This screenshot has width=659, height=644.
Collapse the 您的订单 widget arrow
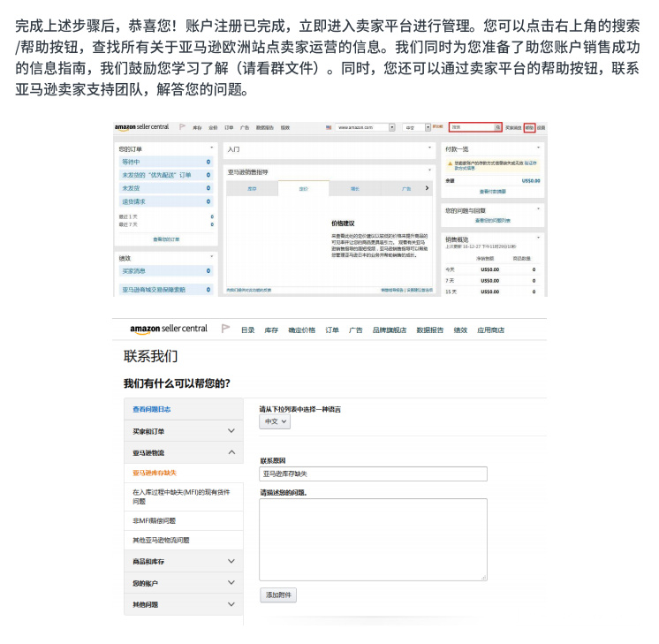coord(211,148)
